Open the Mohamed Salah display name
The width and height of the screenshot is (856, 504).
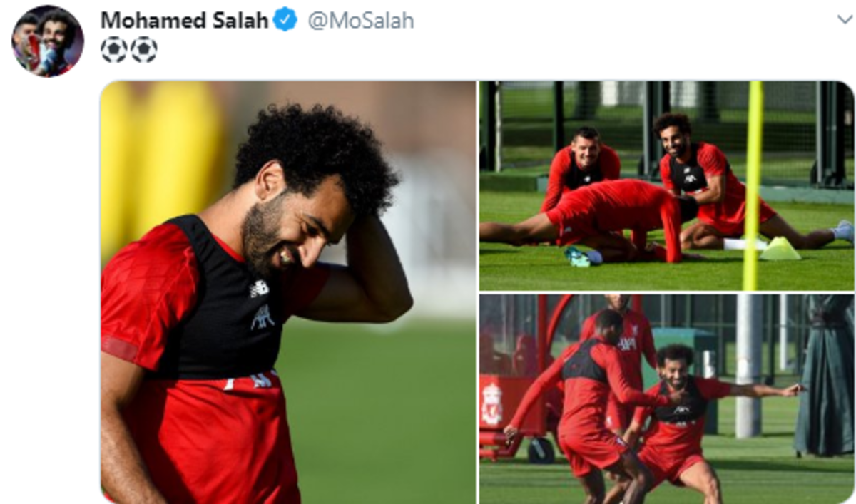coord(185,21)
